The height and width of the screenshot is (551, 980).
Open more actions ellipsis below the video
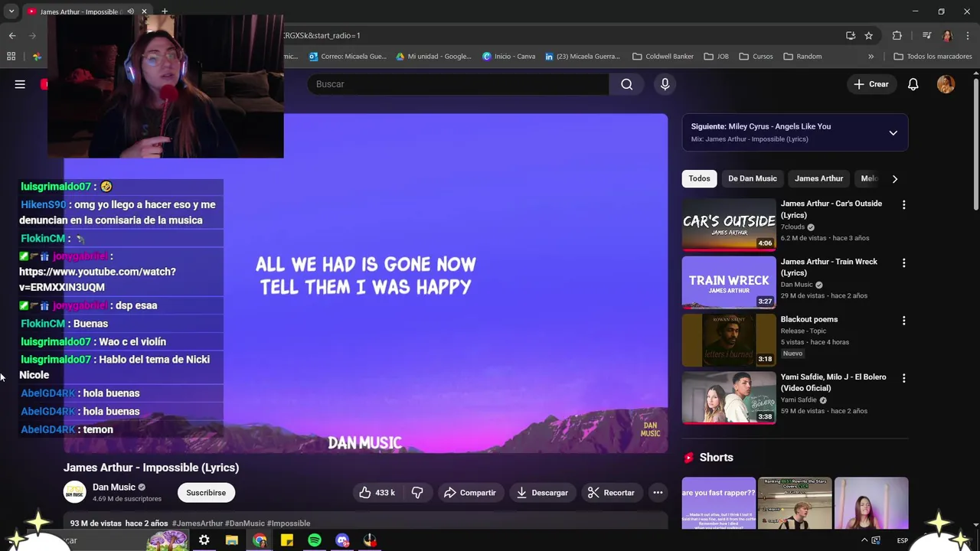click(658, 493)
